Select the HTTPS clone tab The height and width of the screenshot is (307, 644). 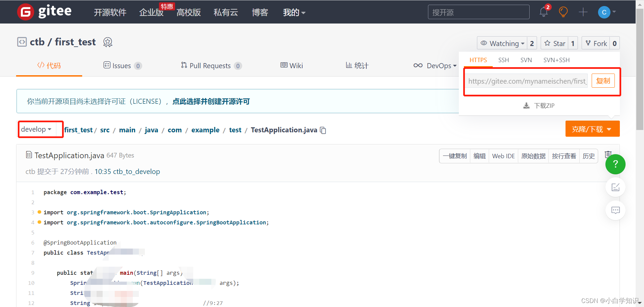coord(478,60)
